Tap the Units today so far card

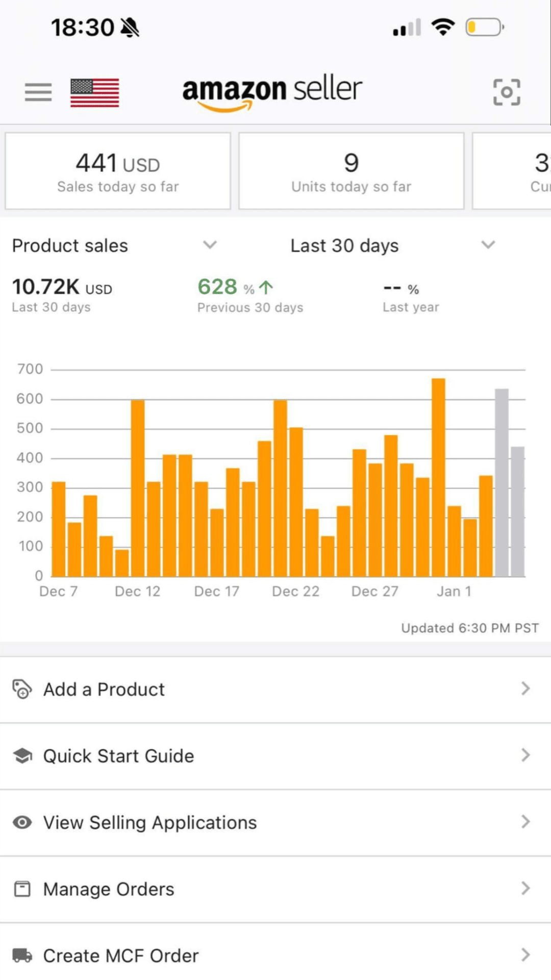(351, 171)
